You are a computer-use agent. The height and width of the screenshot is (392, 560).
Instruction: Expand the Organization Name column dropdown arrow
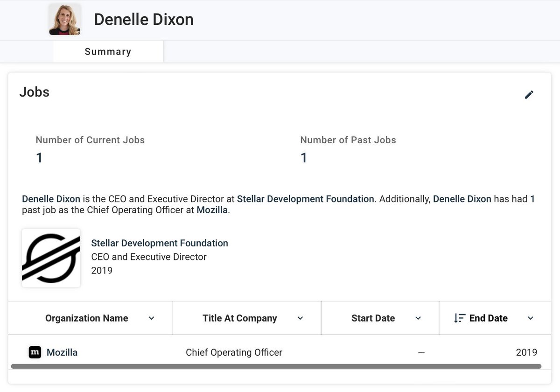(x=151, y=318)
